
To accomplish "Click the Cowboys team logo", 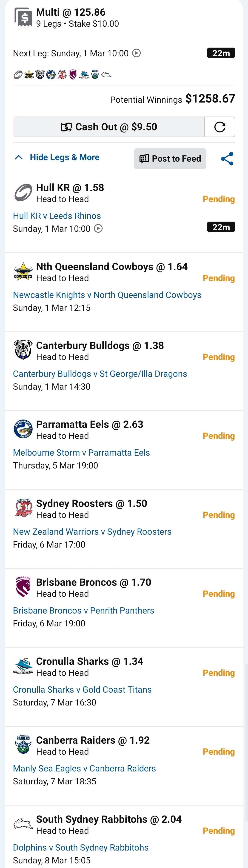I will pyautogui.click(x=23, y=271).
